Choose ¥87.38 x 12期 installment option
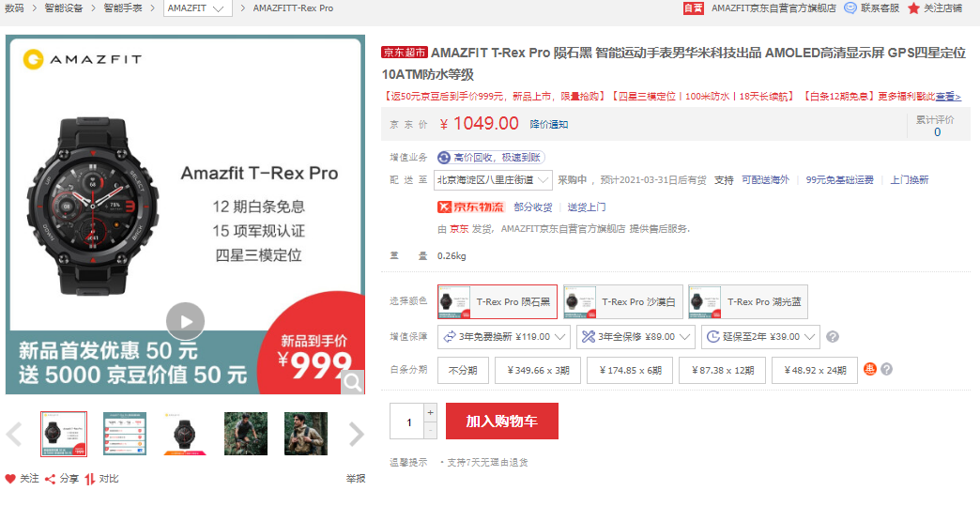This screenshot has height=506, width=980. pos(723,371)
